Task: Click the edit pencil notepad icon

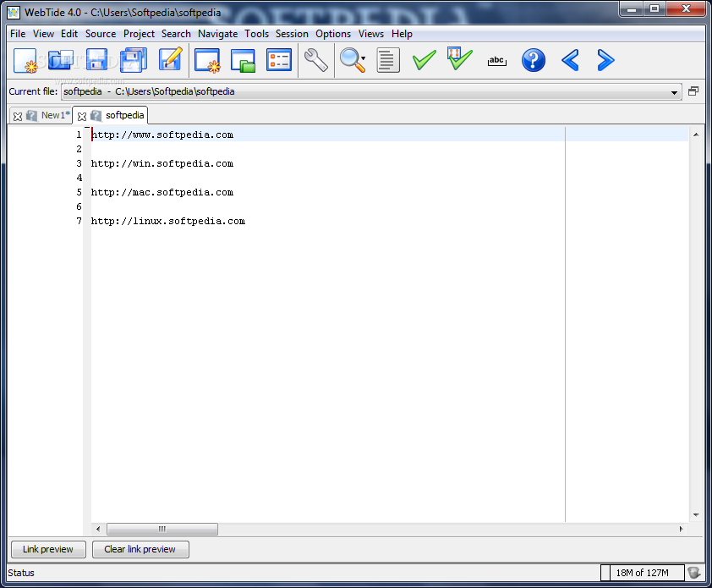Action: (170, 59)
